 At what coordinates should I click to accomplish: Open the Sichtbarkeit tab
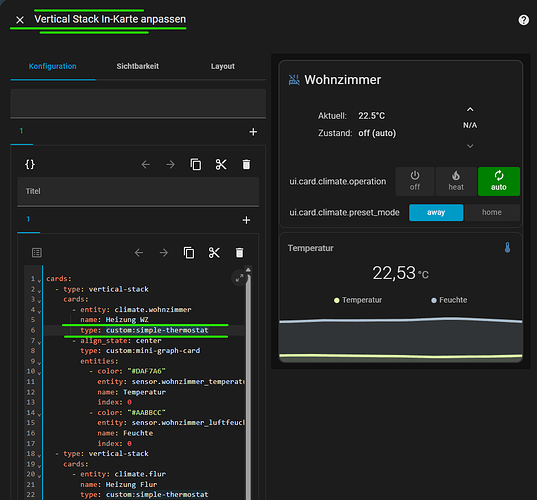138,66
